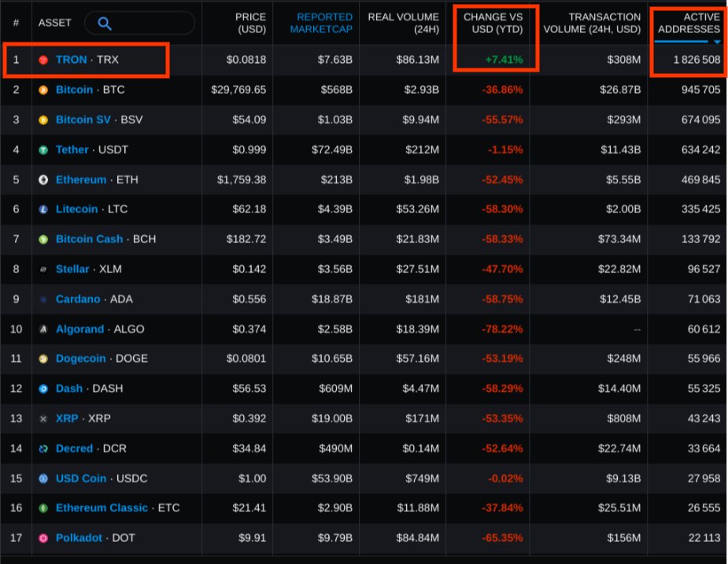Click Dash's marketcap $609M
Image resolution: width=728 pixels, height=564 pixels.
(x=335, y=389)
